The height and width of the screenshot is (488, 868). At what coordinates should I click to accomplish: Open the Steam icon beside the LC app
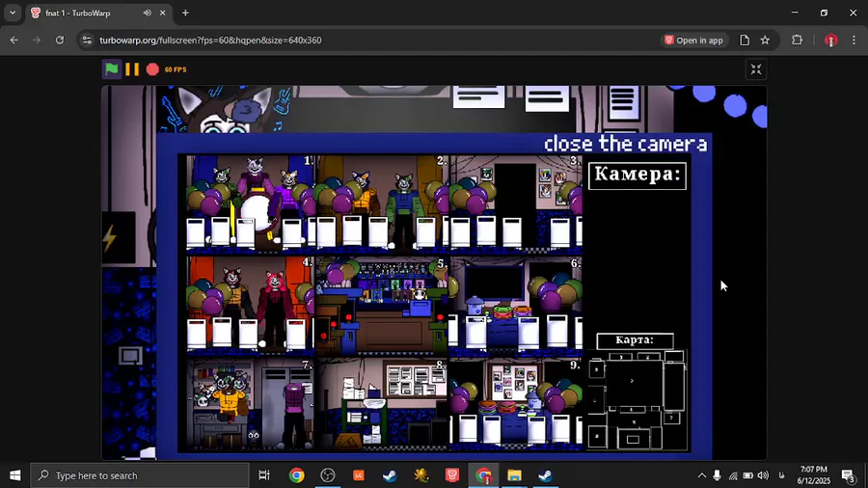pyautogui.click(x=390, y=475)
